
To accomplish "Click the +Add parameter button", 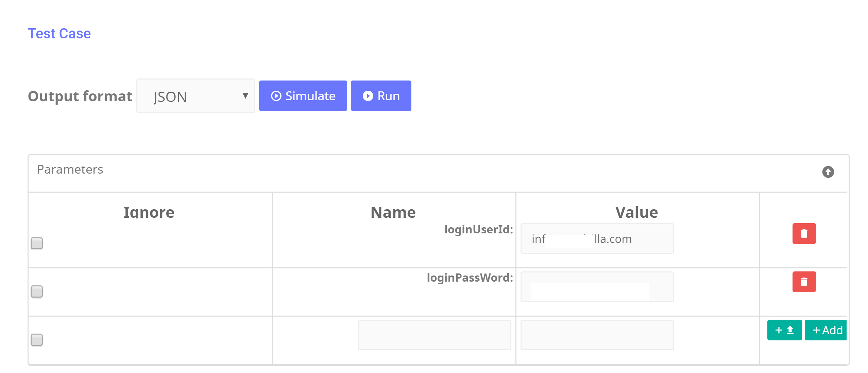I will [826, 330].
